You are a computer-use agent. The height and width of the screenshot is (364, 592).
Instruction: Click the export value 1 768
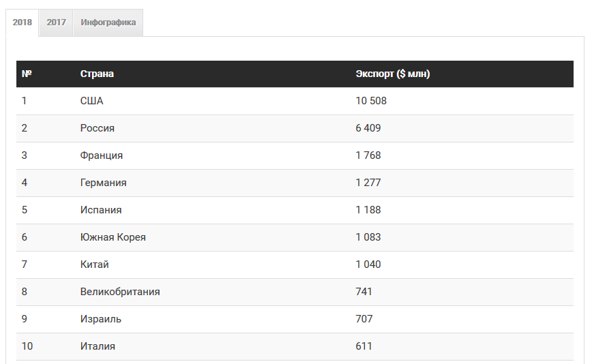coord(368,155)
